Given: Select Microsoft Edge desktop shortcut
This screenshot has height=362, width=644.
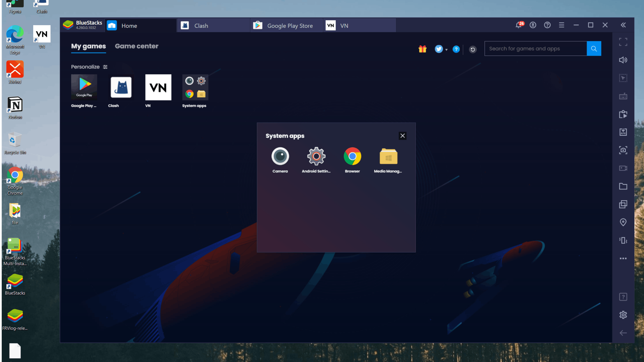Looking at the screenshot, I should (15, 40).
